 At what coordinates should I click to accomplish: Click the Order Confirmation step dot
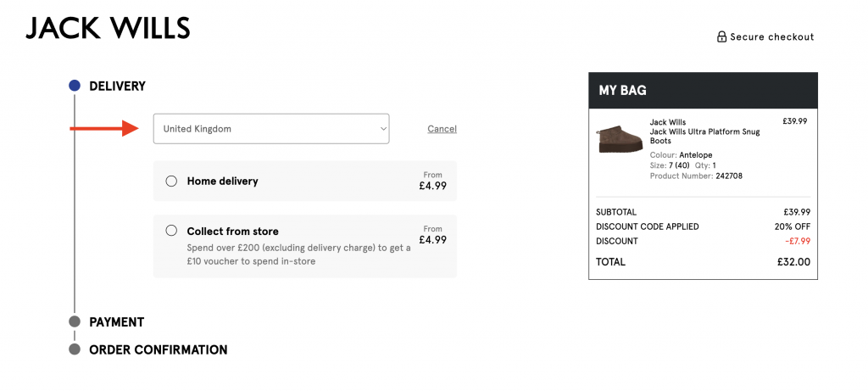[x=75, y=349]
